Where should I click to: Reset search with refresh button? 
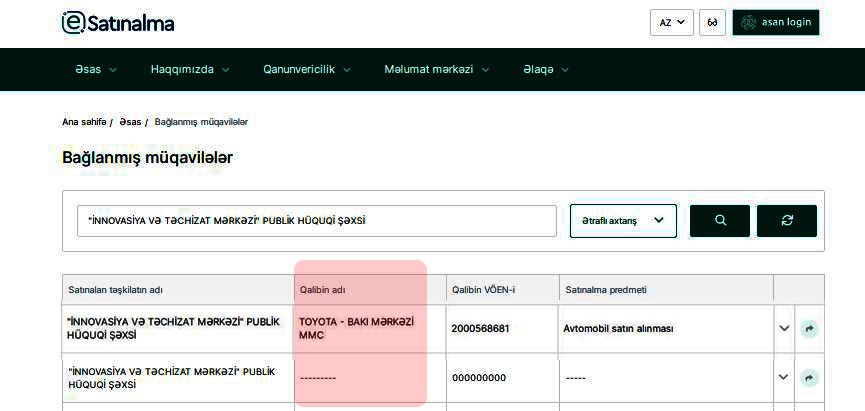click(x=787, y=221)
